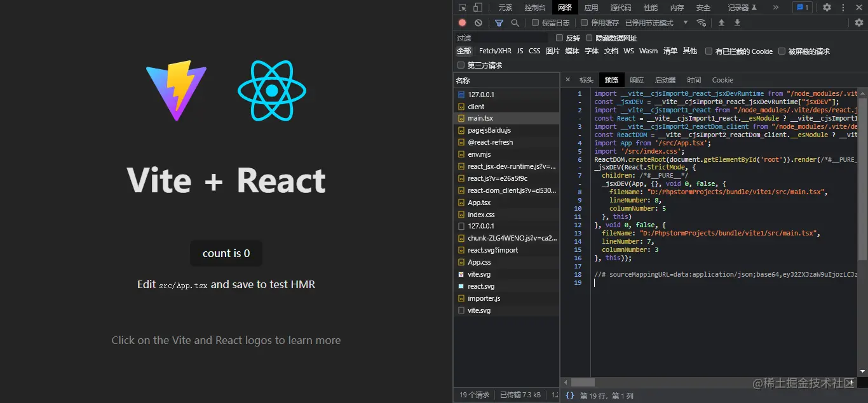This screenshot has width=868, height=403.
Task: Stop recording network log (red dot)
Action: tap(462, 23)
